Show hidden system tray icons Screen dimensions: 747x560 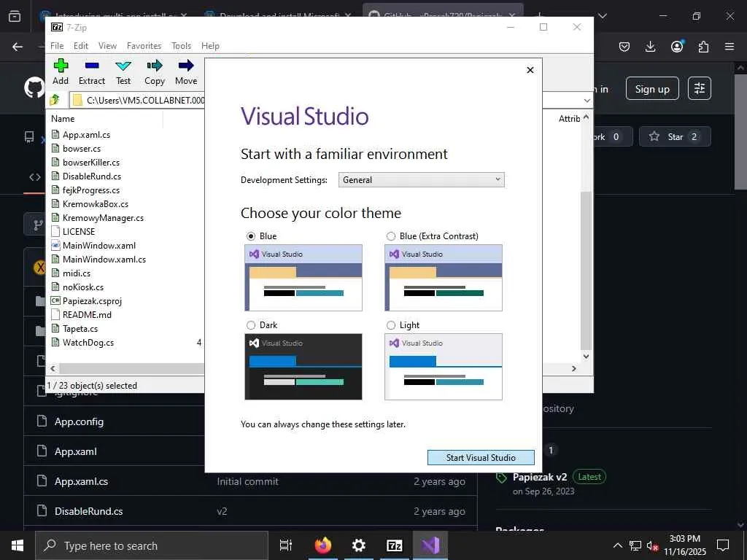click(617, 545)
